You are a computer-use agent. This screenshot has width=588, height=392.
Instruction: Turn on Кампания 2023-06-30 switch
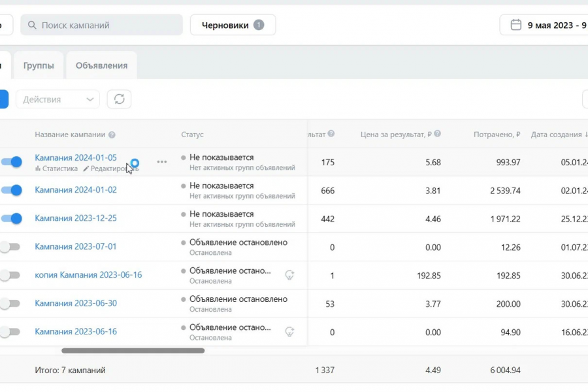[10, 303]
